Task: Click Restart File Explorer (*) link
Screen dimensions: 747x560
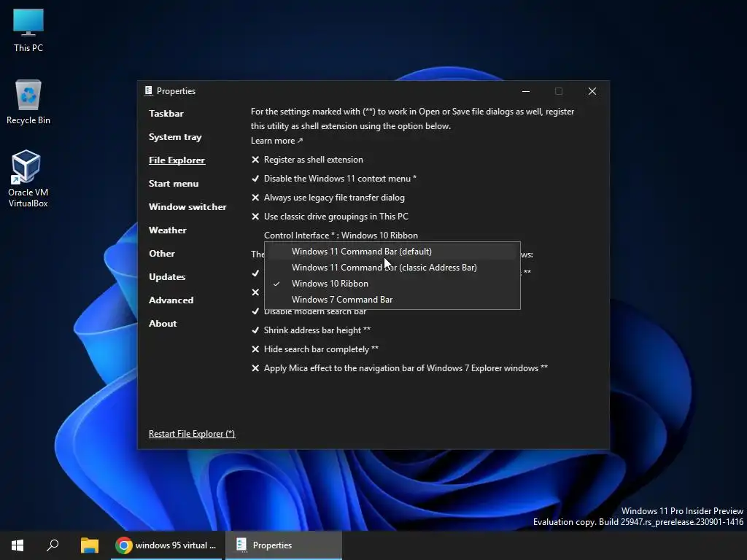Action: [192, 434]
